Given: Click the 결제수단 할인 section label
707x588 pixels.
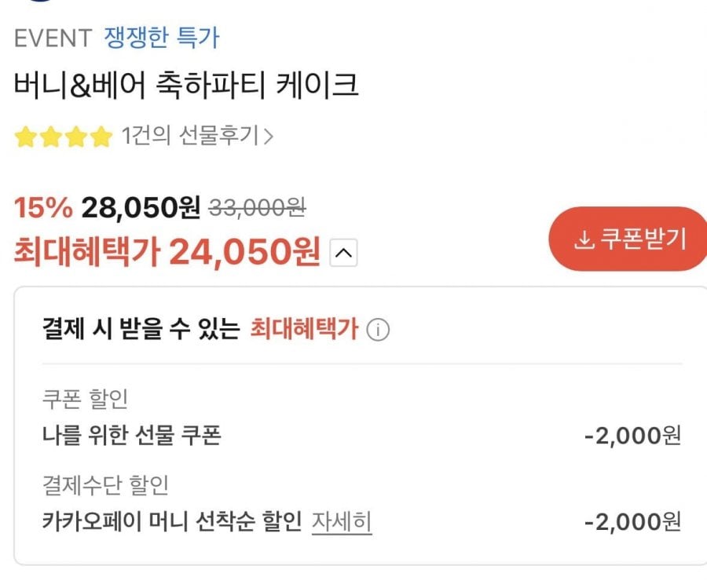Looking at the screenshot, I should 105,486.
